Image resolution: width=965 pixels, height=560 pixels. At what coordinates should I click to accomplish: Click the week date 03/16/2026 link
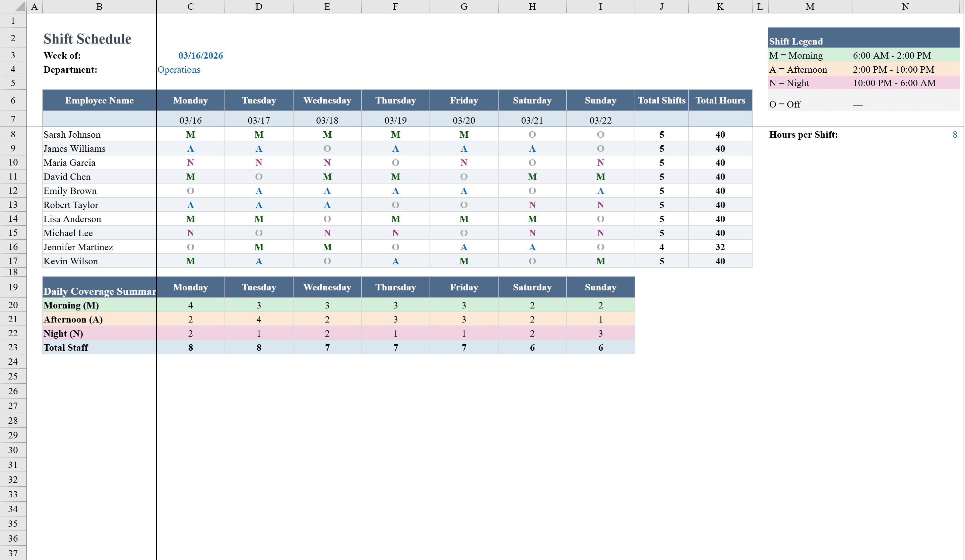click(201, 55)
